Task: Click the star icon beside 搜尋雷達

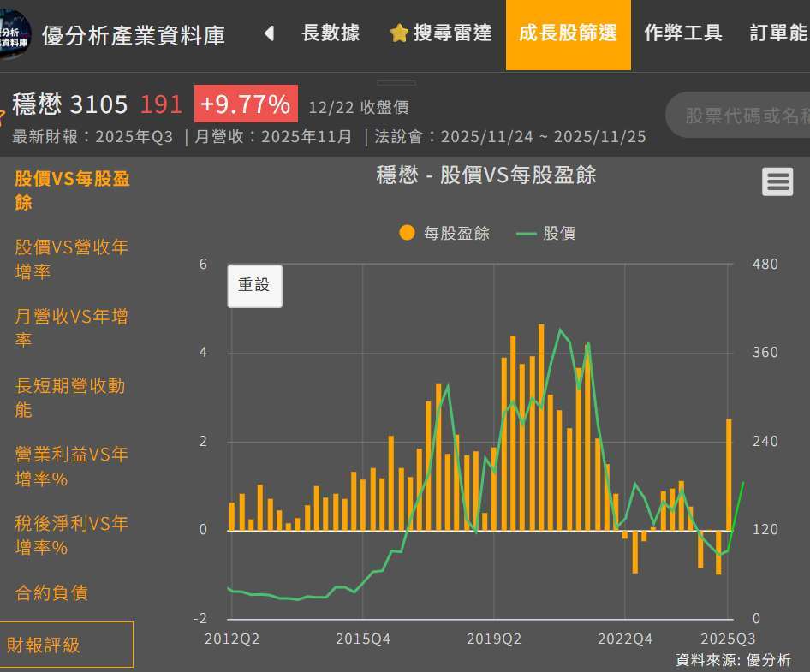Action: pos(399,33)
